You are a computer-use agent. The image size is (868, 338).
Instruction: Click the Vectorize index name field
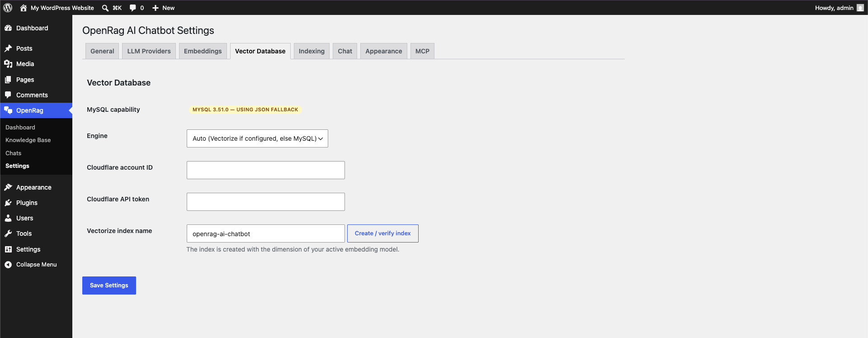[266, 233]
